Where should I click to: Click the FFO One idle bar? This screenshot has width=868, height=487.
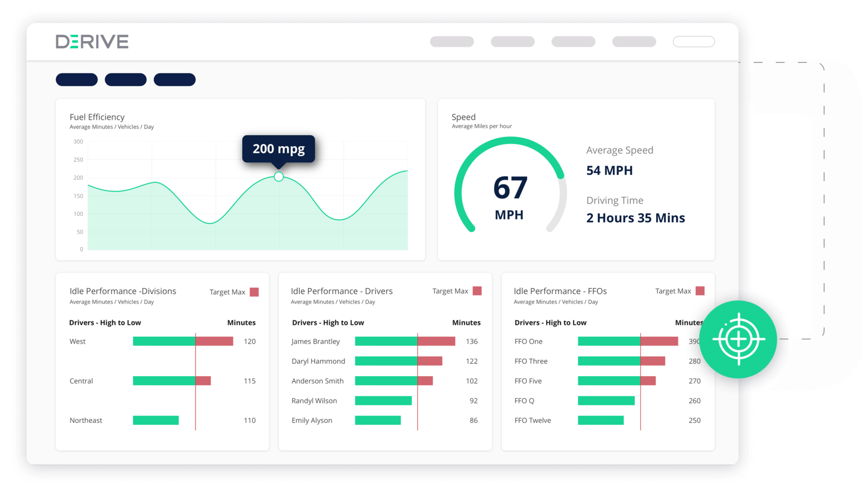[627, 341]
